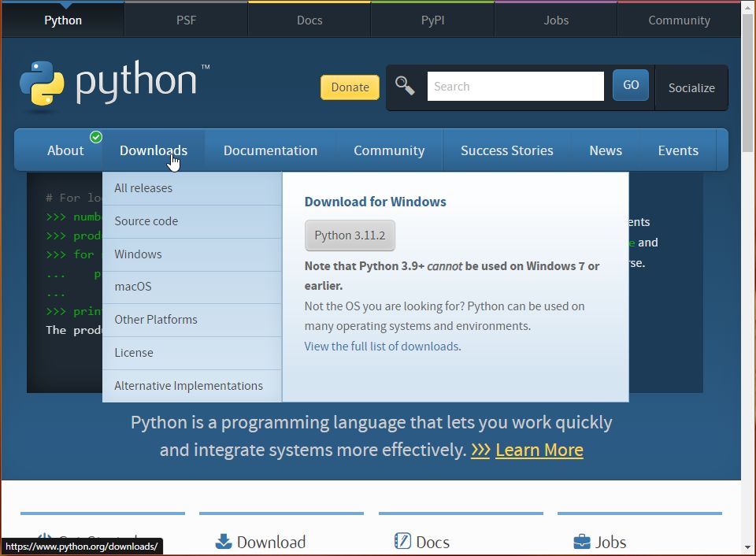Click inside the Search input field
This screenshot has width=756, height=556.
(515, 87)
